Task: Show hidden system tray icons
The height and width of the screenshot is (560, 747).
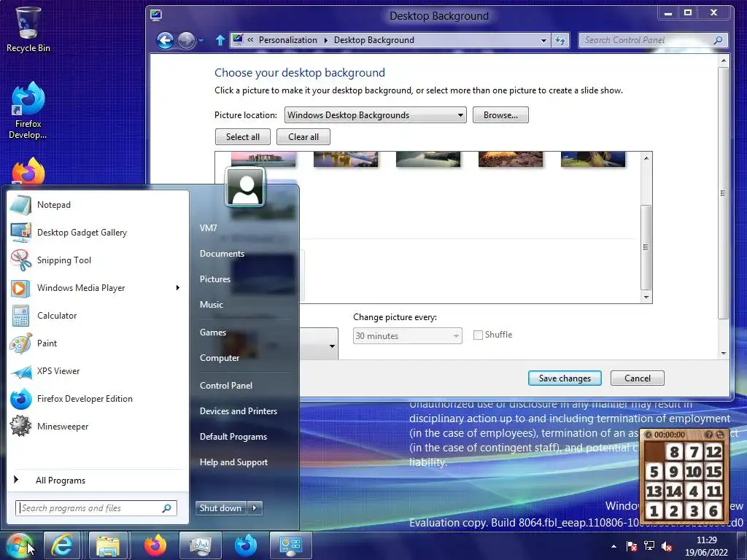Action: click(x=614, y=546)
